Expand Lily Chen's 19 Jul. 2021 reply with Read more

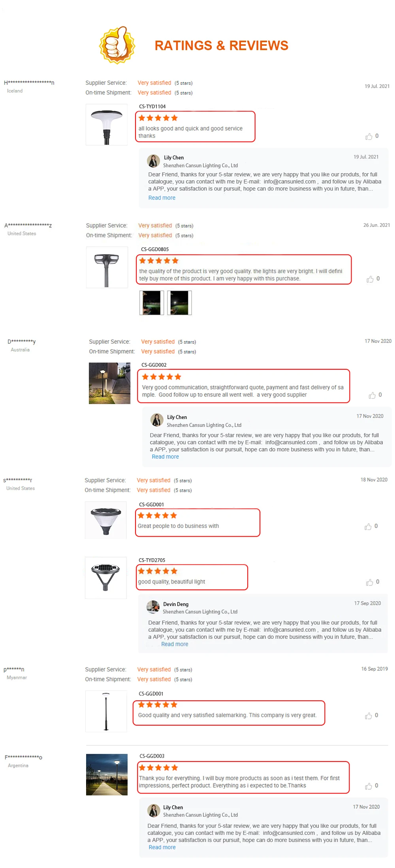click(x=162, y=198)
